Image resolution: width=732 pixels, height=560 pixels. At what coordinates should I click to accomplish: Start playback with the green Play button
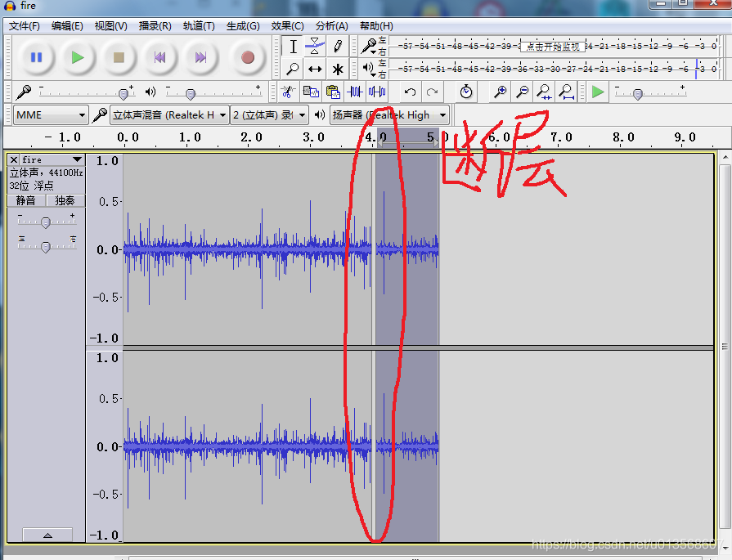pyautogui.click(x=78, y=57)
